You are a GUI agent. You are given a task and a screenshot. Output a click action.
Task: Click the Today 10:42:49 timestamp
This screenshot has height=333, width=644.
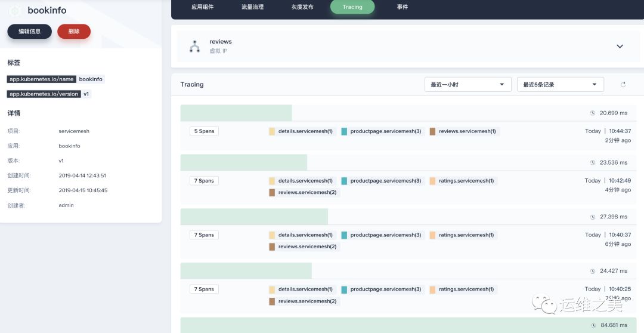tap(608, 180)
